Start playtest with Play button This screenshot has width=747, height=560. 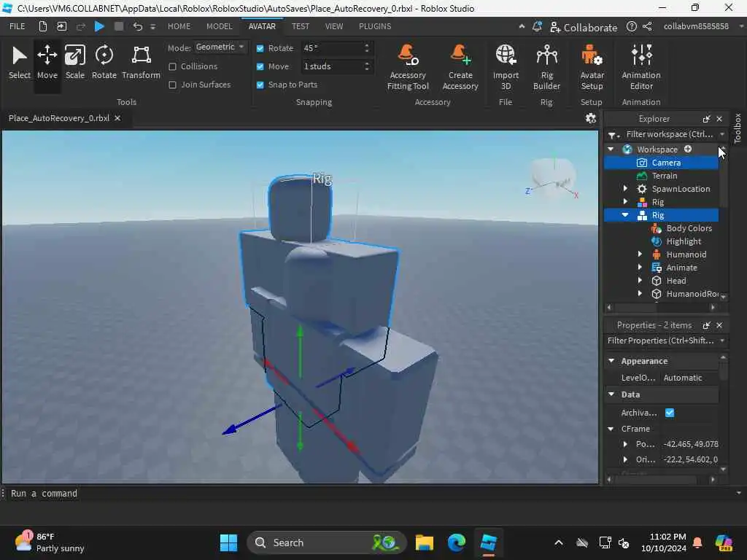(99, 26)
